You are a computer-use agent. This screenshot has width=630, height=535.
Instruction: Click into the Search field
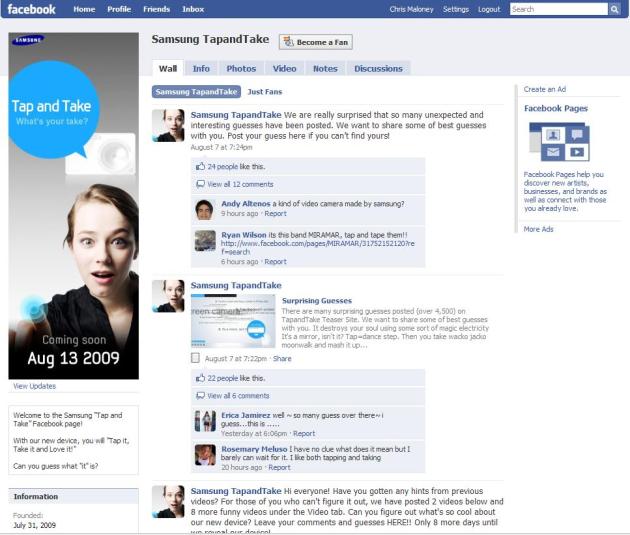[x=559, y=9]
